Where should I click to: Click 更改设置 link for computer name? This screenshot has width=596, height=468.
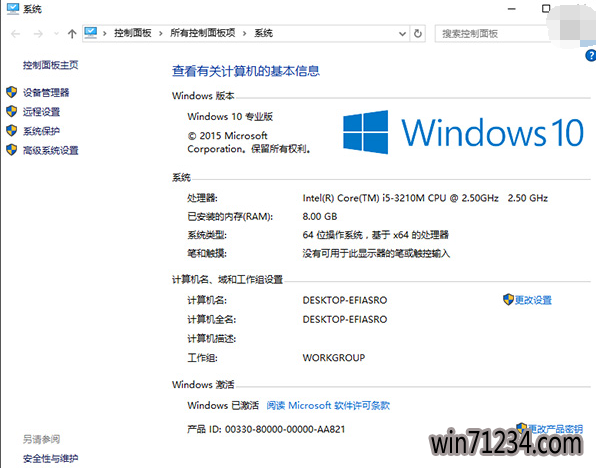coord(533,300)
